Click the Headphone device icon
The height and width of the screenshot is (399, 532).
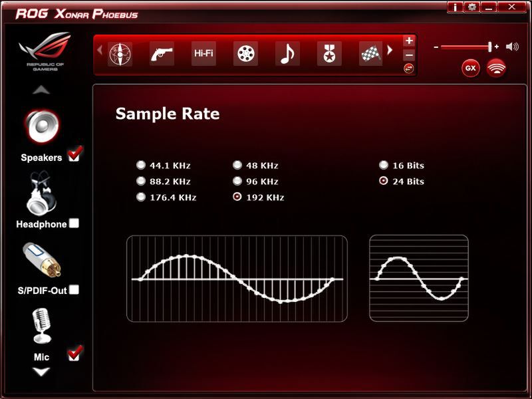[41, 193]
